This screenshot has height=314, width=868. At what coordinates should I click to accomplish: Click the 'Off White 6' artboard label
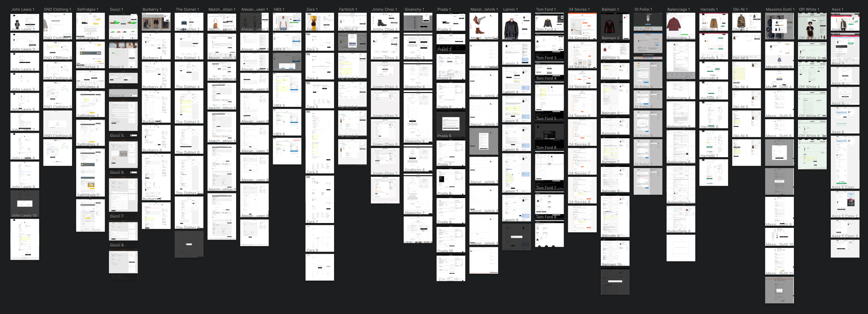pos(809,136)
